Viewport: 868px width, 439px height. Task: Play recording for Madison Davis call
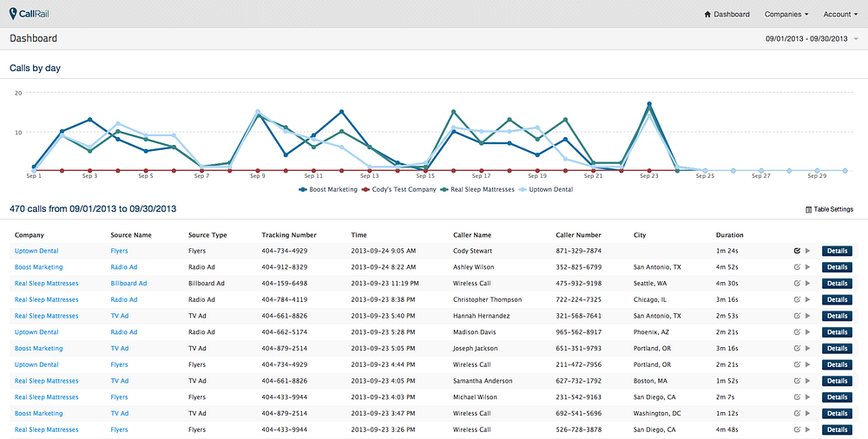[x=807, y=332]
